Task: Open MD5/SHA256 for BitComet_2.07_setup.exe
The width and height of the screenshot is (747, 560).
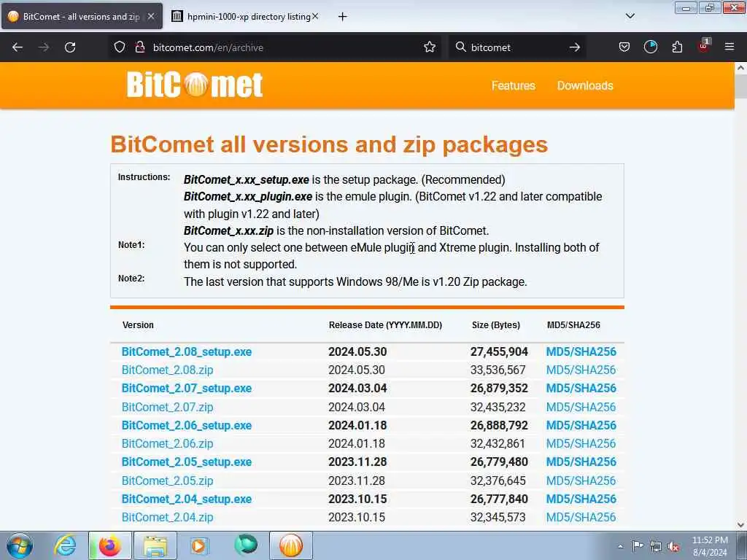Action: [581, 389]
